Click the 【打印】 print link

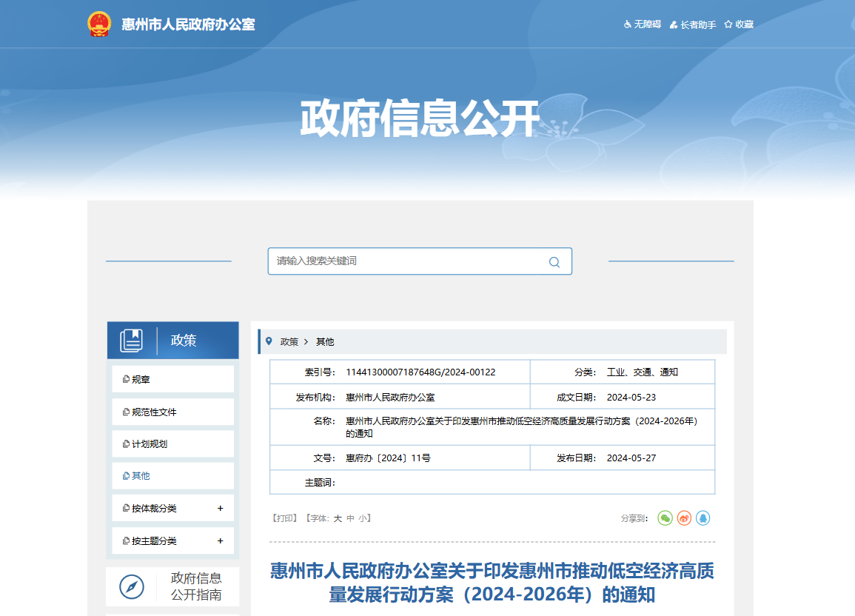284,518
